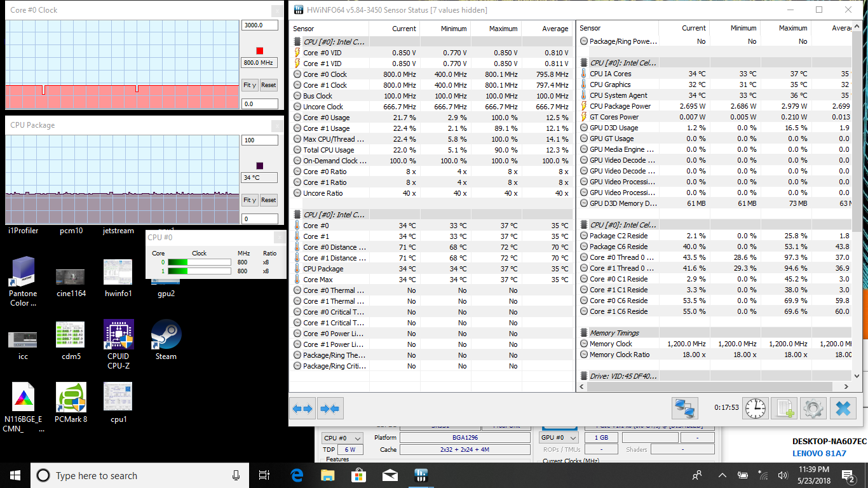
Task: Click the Minimum column header in left panel
Action: pos(445,29)
